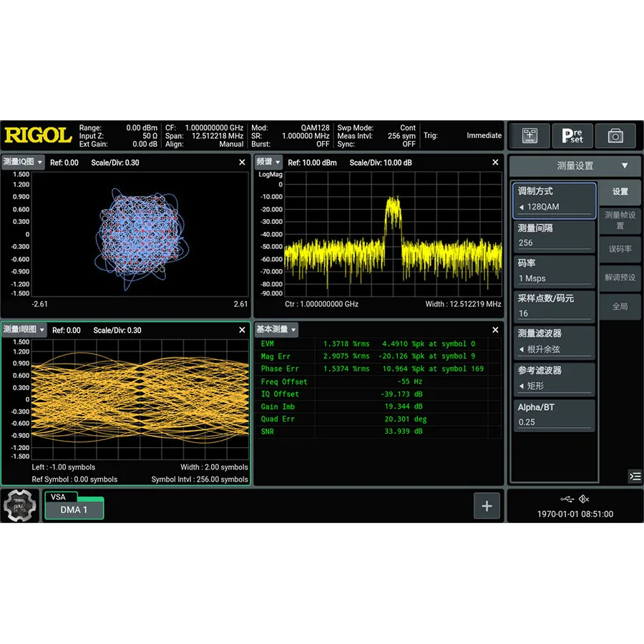Close the spectrum 频谱 window
The height and width of the screenshot is (644, 644).
click(494, 162)
